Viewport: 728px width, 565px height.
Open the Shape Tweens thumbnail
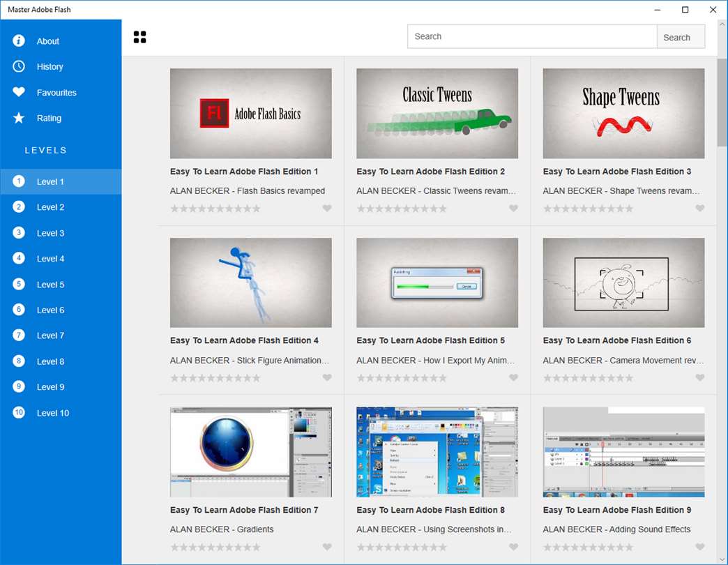(x=623, y=113)
